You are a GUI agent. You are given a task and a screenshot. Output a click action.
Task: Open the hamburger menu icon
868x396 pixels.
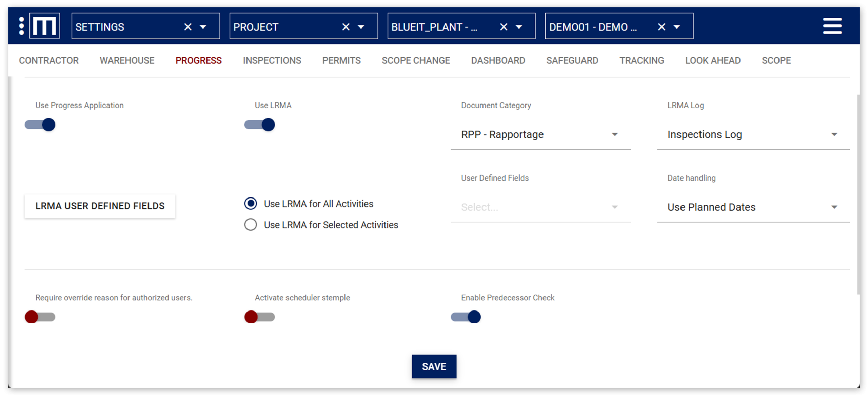pyautogui.click(x=832, y=26)
